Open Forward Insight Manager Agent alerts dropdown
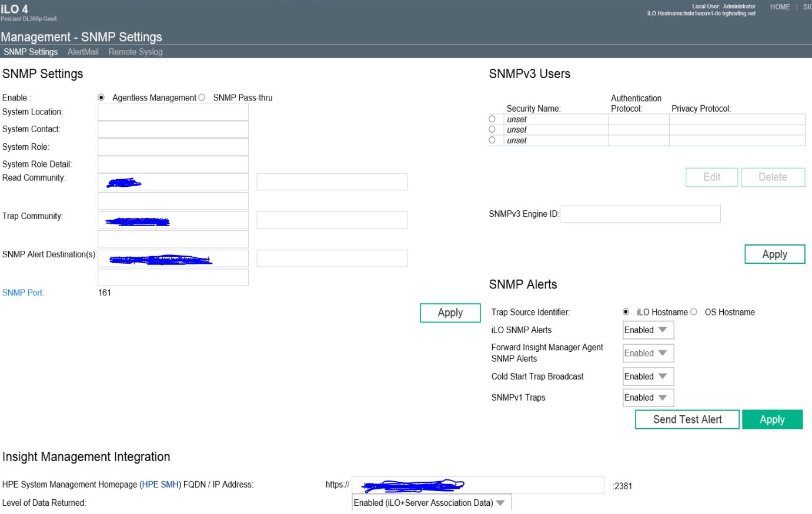The image size is (812, 514). (x=648, y=353)
